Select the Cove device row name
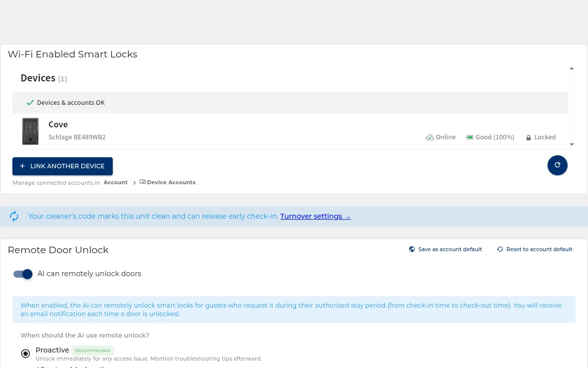The image size is (588, 368). pos(58,125)
